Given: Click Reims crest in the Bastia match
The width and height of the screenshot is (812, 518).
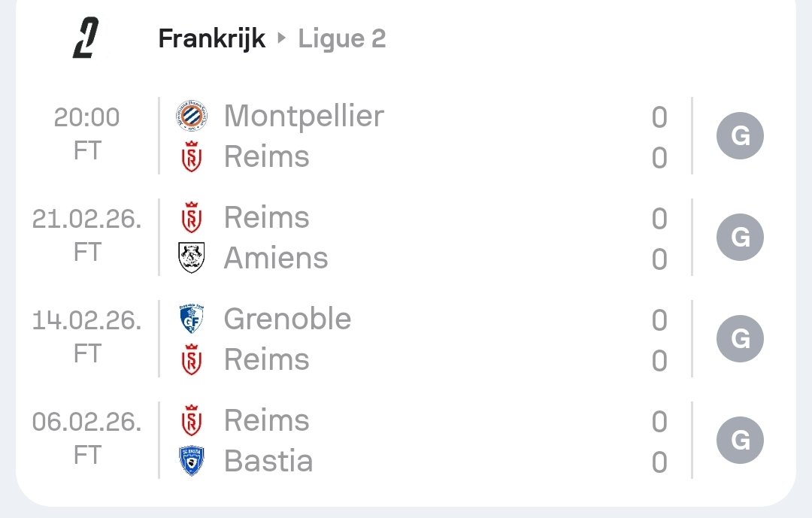Looking at the screenshot, I should click(192, 421).
